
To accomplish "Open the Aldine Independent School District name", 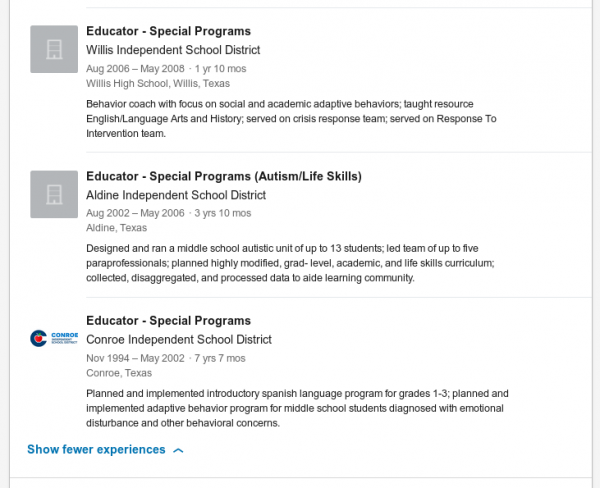I will click(176, 195).
